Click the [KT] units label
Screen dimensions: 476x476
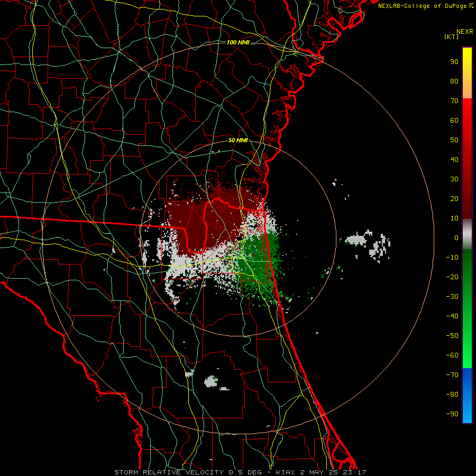pyautogui.click(x=451, y=36)
